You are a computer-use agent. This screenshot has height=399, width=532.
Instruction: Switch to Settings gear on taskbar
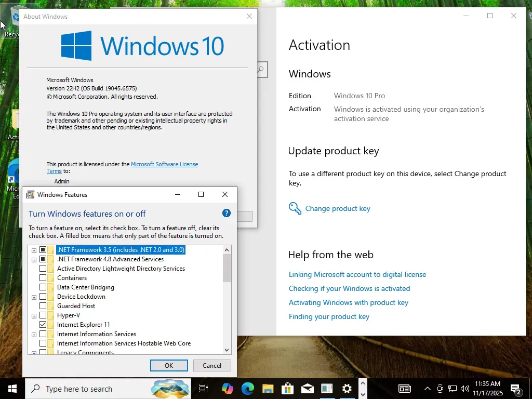(x=347, y=389)
